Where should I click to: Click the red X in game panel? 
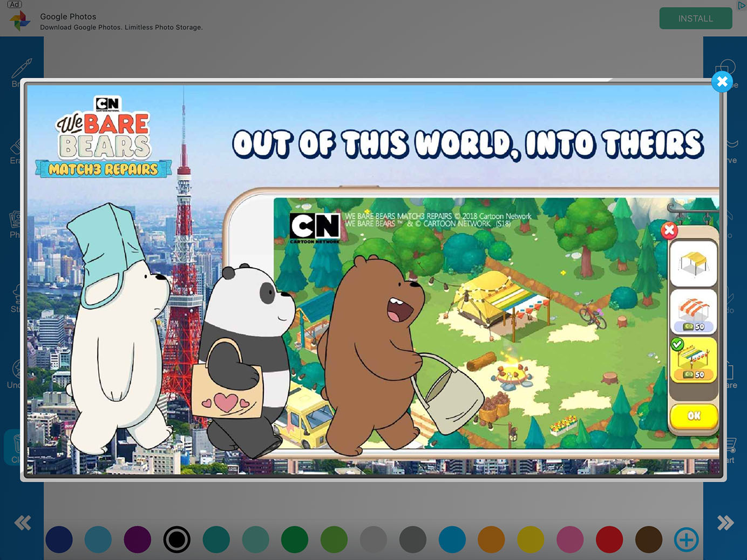click(669, 230)
